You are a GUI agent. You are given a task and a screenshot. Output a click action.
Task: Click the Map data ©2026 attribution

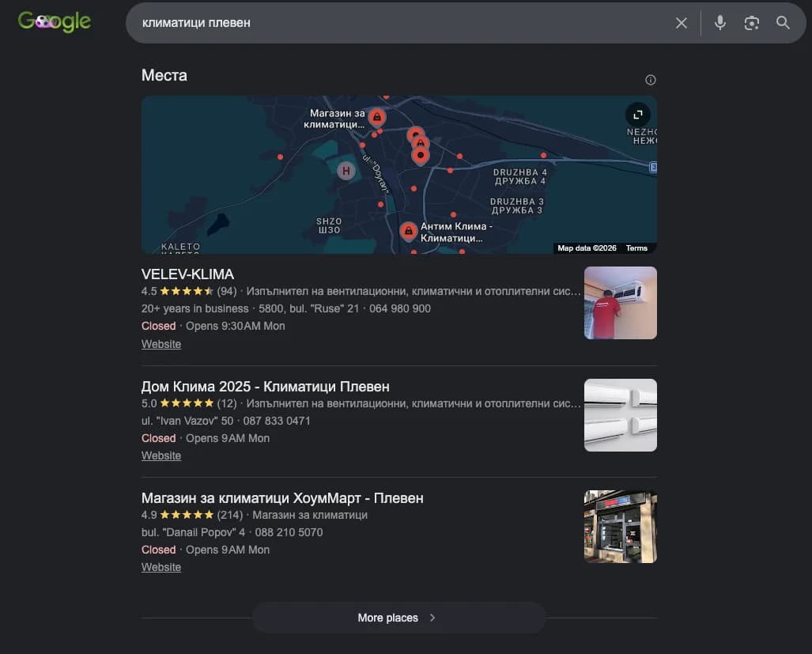[587, 248]
